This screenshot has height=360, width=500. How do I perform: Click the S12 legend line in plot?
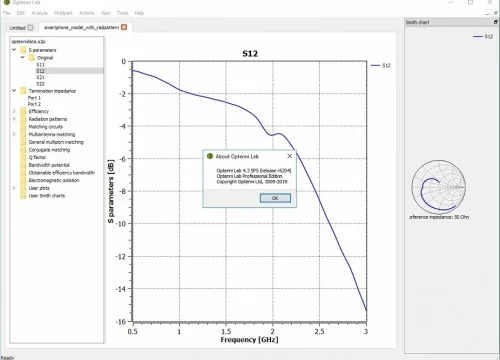point(375,65)
